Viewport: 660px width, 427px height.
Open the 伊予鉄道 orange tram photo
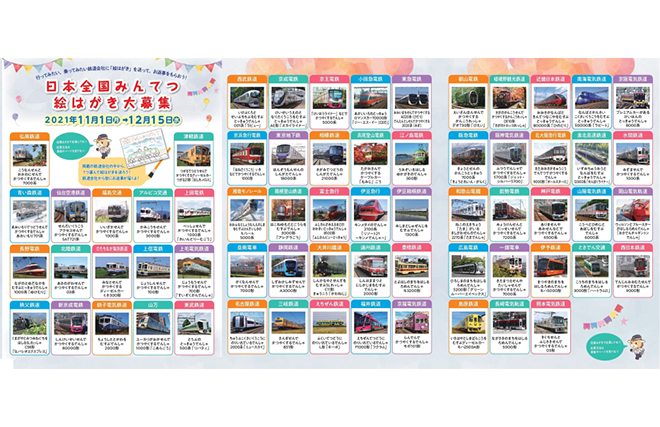tap(551, 266)
